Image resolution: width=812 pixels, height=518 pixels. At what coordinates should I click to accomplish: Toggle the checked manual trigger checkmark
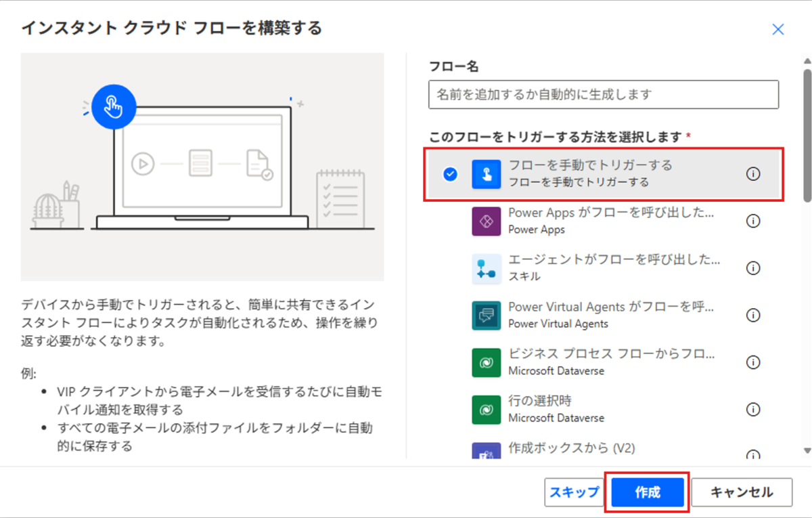coord(450,174)
